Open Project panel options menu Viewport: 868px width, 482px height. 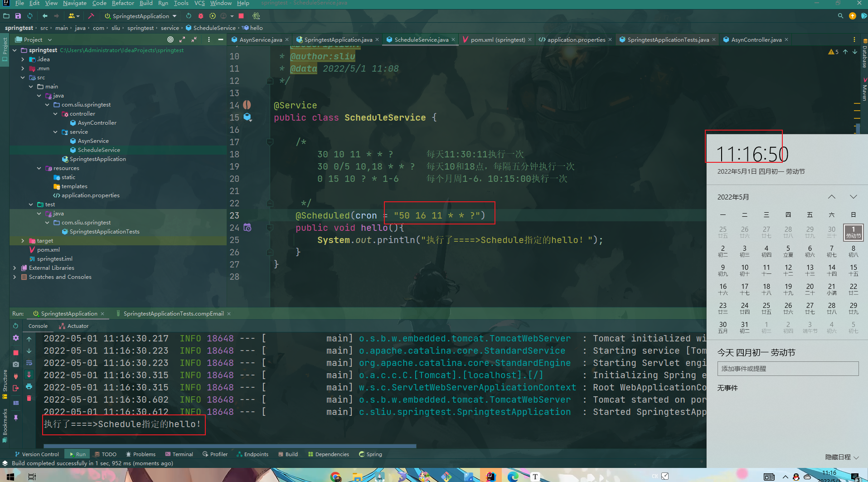pos(209,39)
